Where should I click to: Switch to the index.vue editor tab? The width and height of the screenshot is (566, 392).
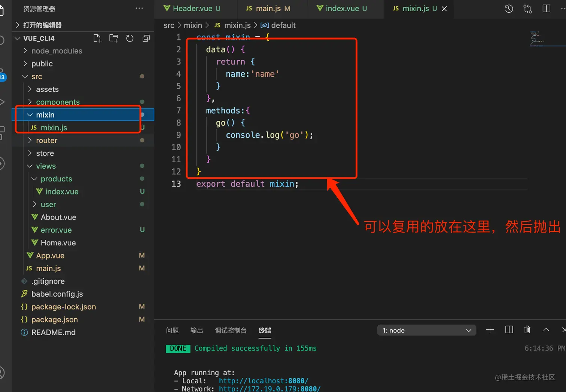(342, 9)
